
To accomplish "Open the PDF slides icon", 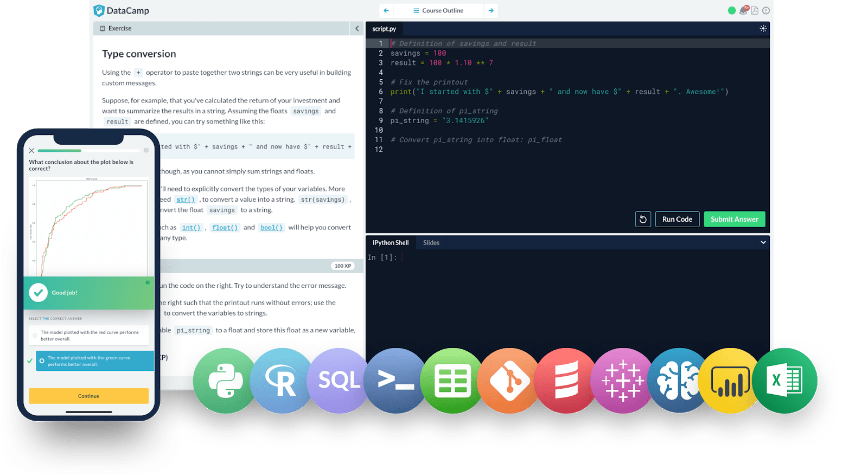I will tap(755, 10).
